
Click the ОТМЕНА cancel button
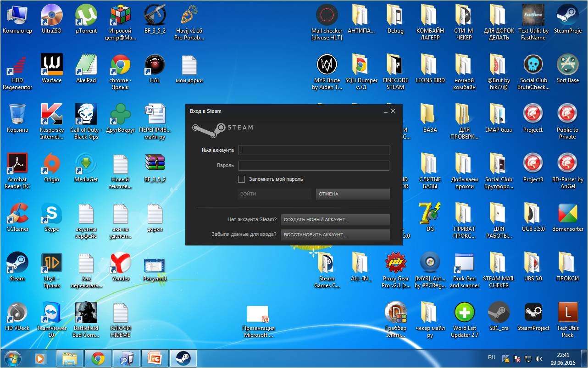pyautogui.click(x=353, y=194)
